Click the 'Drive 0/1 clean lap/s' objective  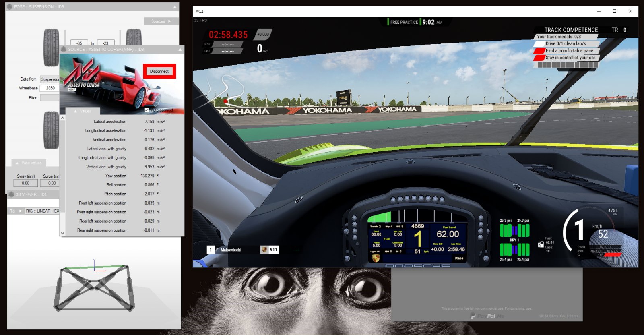(x=566, y=43)
